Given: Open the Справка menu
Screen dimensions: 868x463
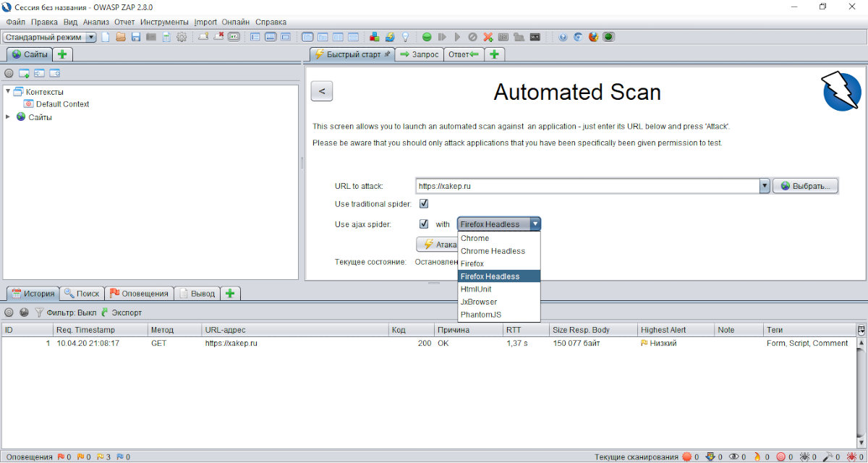Looking at the screenshot, I should click(x=271, y=22).
